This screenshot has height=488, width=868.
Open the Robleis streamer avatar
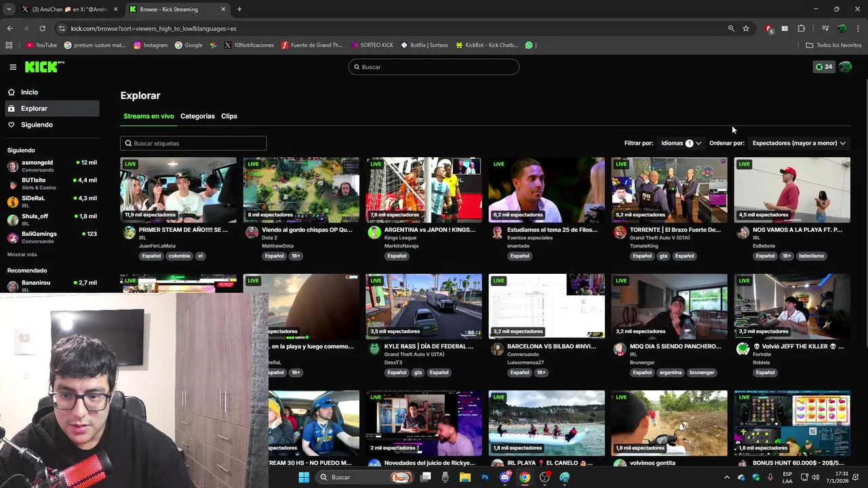743,349
